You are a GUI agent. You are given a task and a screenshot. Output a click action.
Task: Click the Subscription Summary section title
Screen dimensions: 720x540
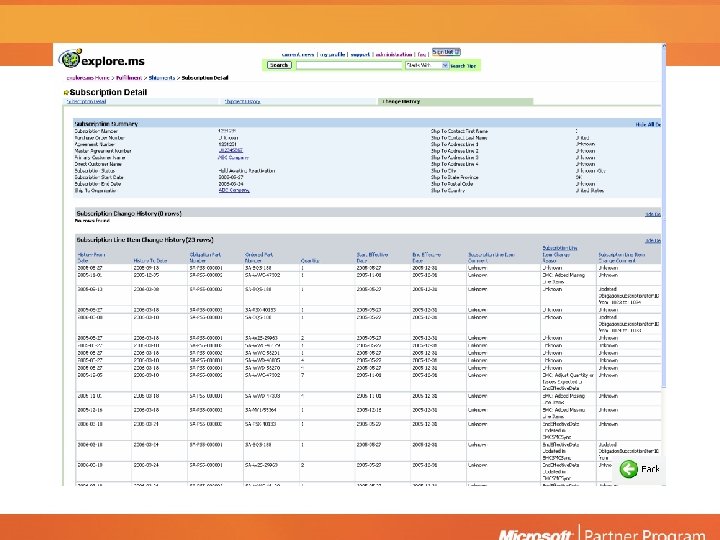[x=107, y=124]
